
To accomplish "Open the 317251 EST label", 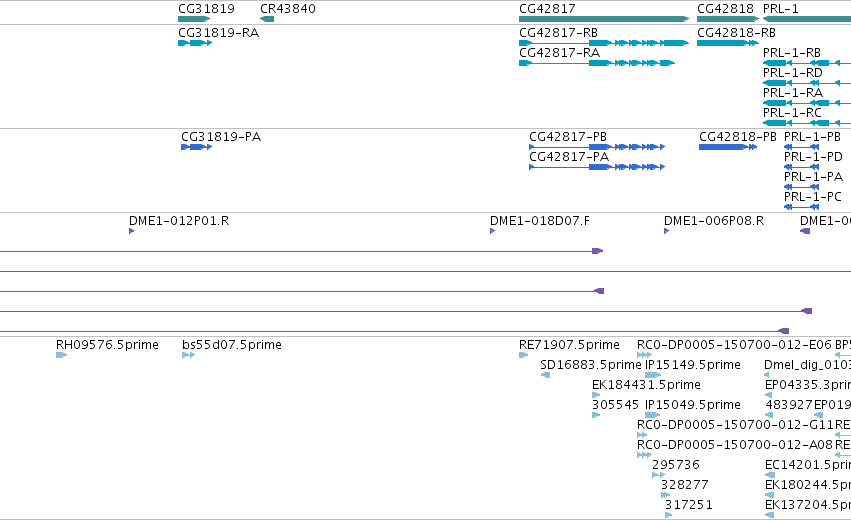I will (688, 505).
